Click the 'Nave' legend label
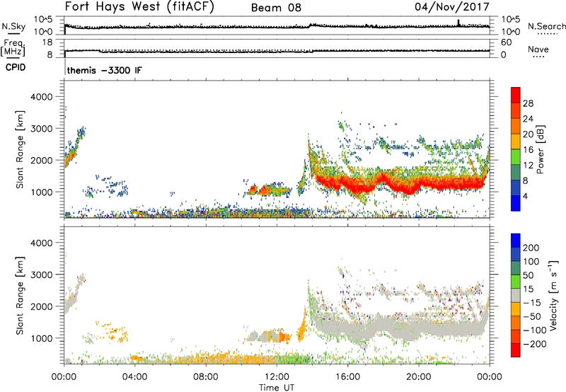This screenshot has height=392, width=566. (x=538, y=49)
